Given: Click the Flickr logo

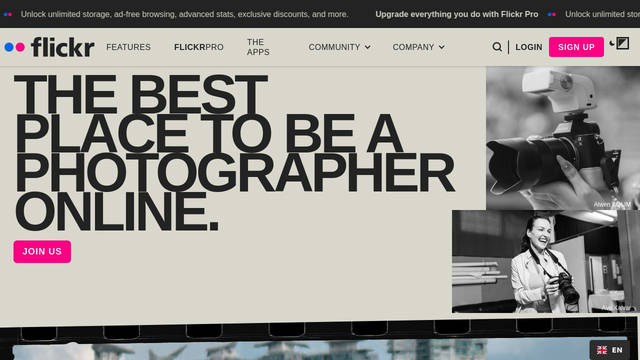Looking at the screenshot, I should pos(49,47).
